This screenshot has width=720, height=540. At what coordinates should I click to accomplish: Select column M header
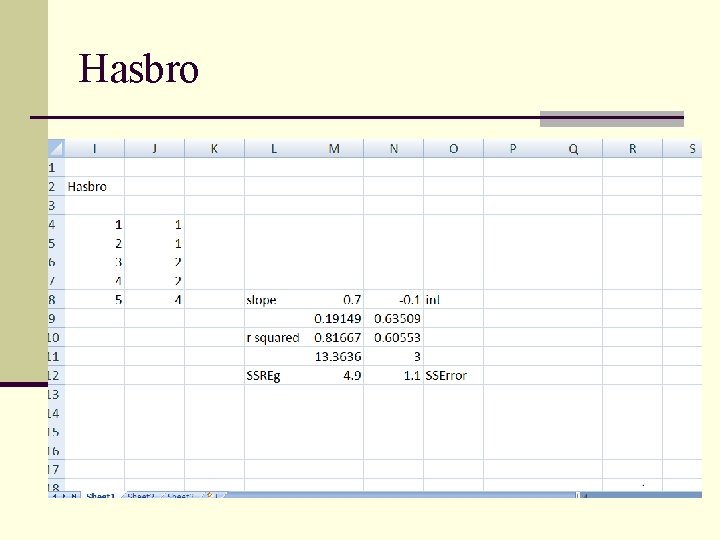[334, 148]
